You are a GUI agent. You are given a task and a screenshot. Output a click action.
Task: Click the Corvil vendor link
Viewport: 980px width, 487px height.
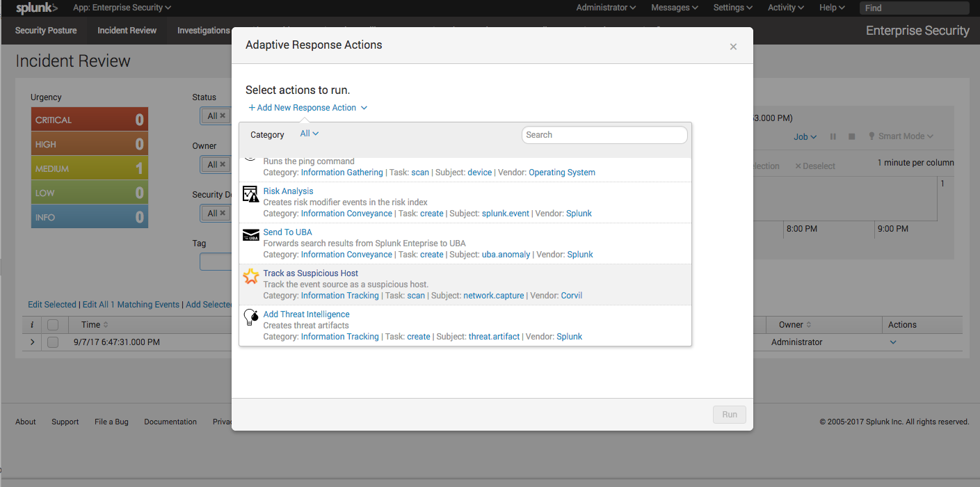[572, 296]
